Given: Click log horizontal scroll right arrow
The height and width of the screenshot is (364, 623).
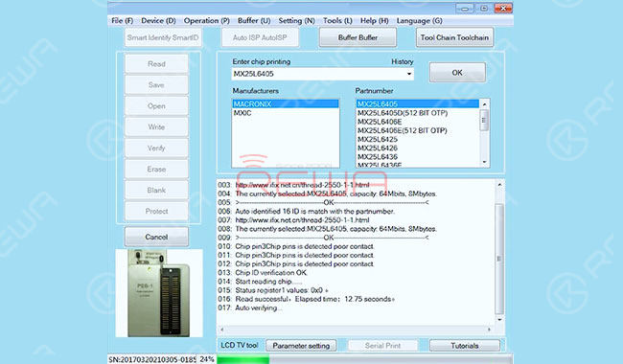Looking at the screenshot, I should [489, 330].
